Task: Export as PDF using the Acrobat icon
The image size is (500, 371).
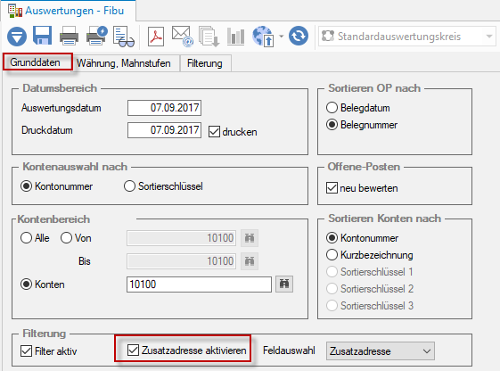Action: click(156, 36)
